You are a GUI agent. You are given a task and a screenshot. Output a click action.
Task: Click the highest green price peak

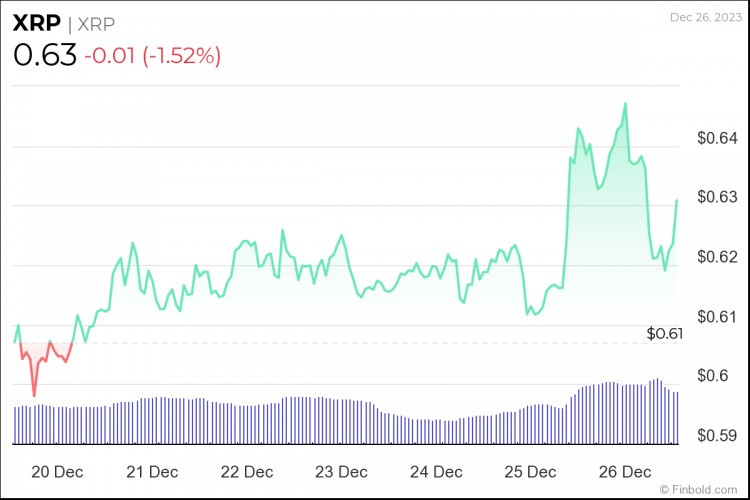625,104
